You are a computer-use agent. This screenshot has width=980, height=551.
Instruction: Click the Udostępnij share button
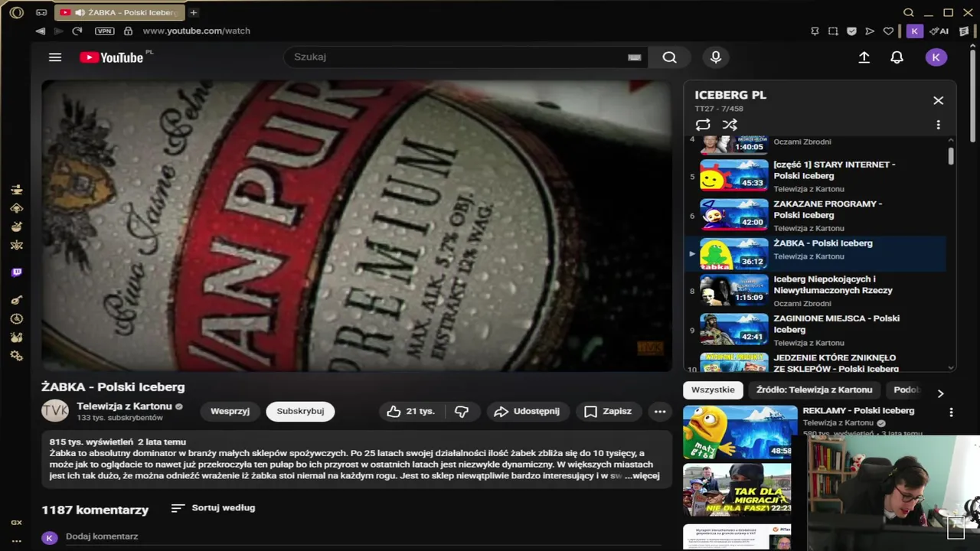pos(528,412)
